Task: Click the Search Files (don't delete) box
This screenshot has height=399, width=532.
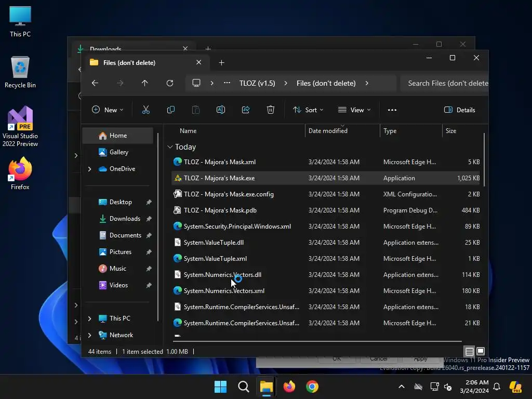Action: point(445,83)
